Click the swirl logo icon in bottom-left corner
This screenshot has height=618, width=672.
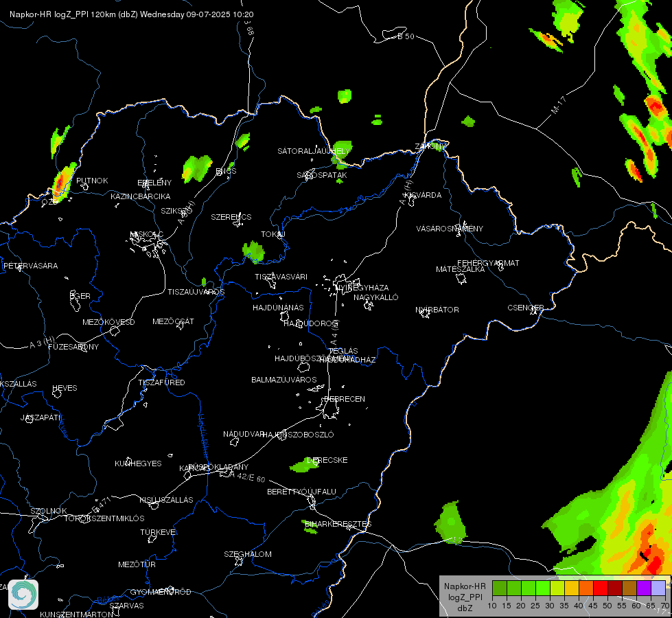(23, 595)
